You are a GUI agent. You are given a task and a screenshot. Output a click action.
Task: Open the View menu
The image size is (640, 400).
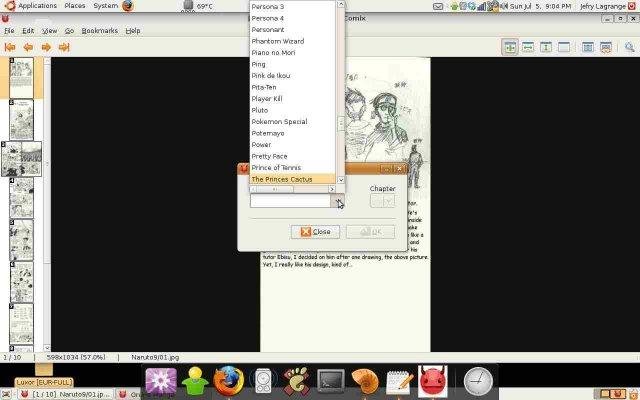pyautogui.click(x=50, y=31)
